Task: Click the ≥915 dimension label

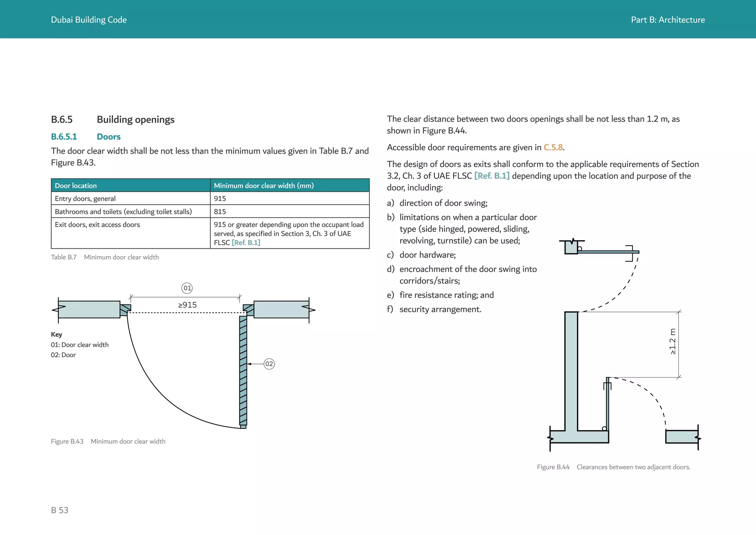Action: 187,305
